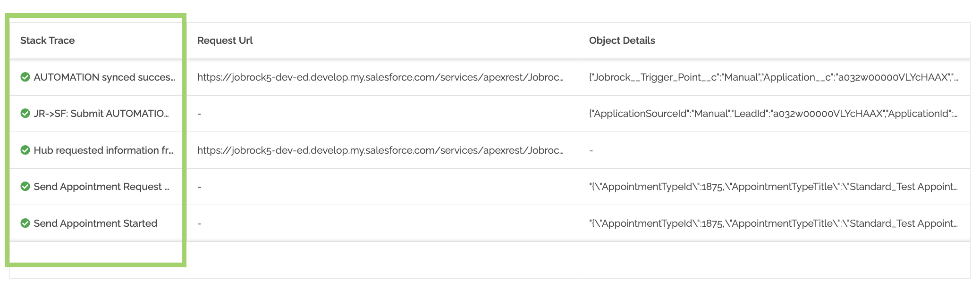Image resolution: width=980 pixels, height=297 pixels.
Task: Select the JR->SF: Submit AUTOMATION entry
Action: pyautogui.click(x=101, y=114)
